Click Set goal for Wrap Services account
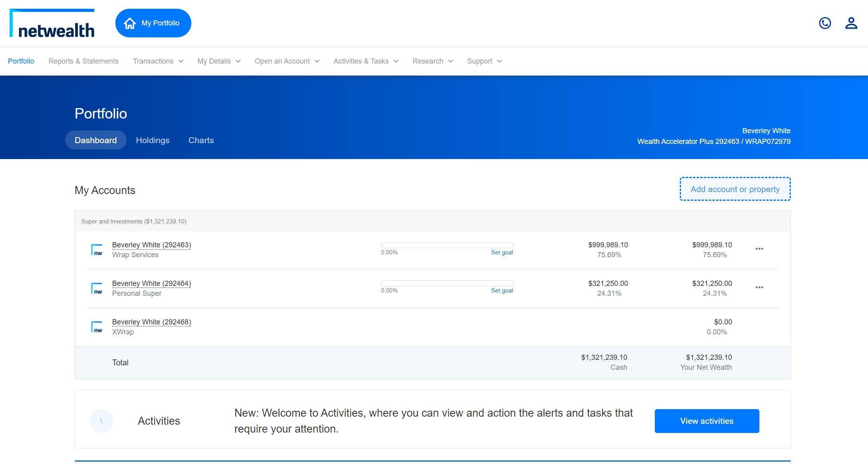 [x=502, y=252]
